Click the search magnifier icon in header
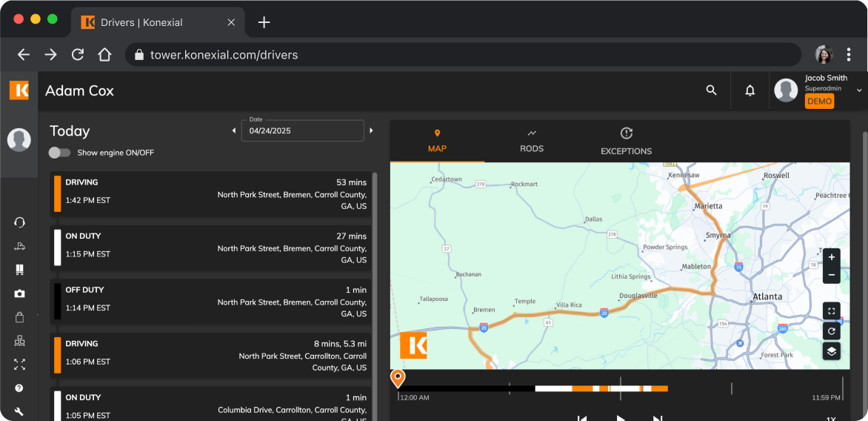 pyautogui.click(x=711, y=90)
